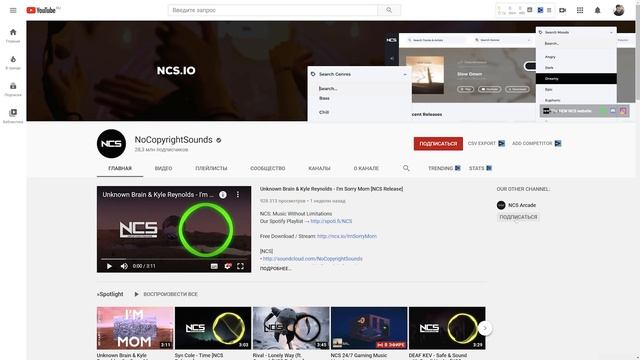Image resolution: width=640 pixels, height=360 pixels.
Task: Open the ncs.io ImSorryMom download link
Action: tap(347, 236)
